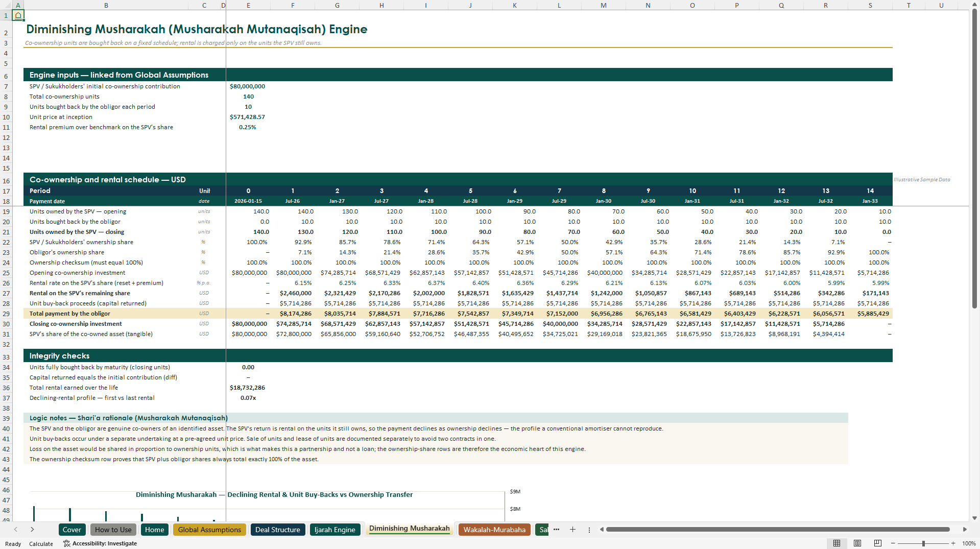Click the scroll left arrow on horizontal scrollbar
The width and height of the screenshot is (980, 549).
coord(602,530)
